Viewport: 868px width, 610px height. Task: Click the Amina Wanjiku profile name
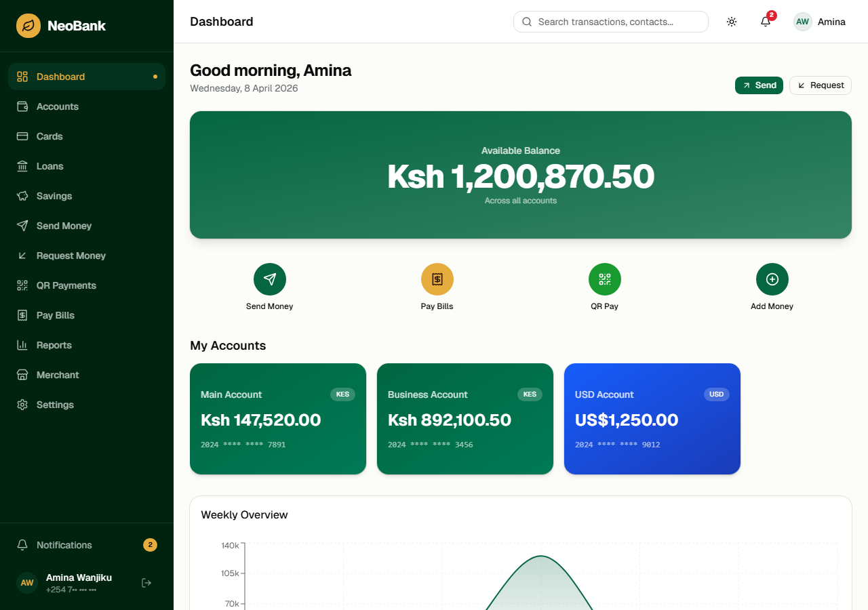tap(79, 577)
